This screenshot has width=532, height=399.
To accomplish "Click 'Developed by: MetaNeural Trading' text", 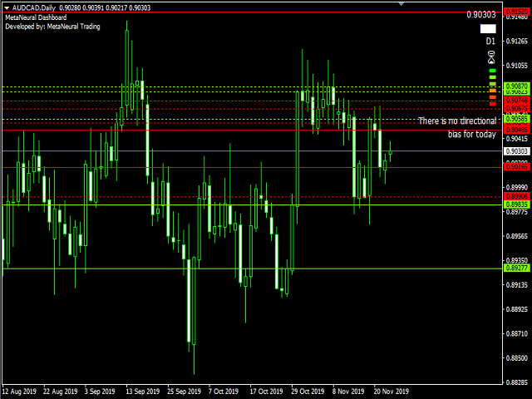I will coord(52,27).
